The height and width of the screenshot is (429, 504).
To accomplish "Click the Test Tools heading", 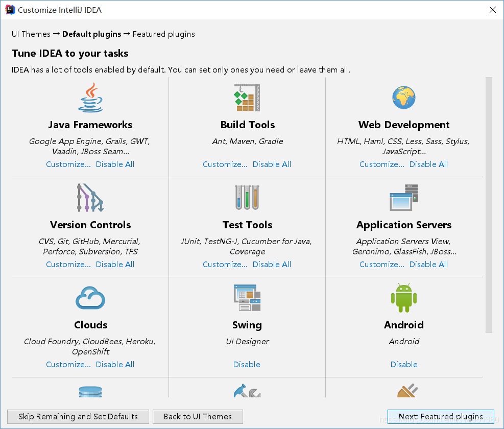I will 248,225.
